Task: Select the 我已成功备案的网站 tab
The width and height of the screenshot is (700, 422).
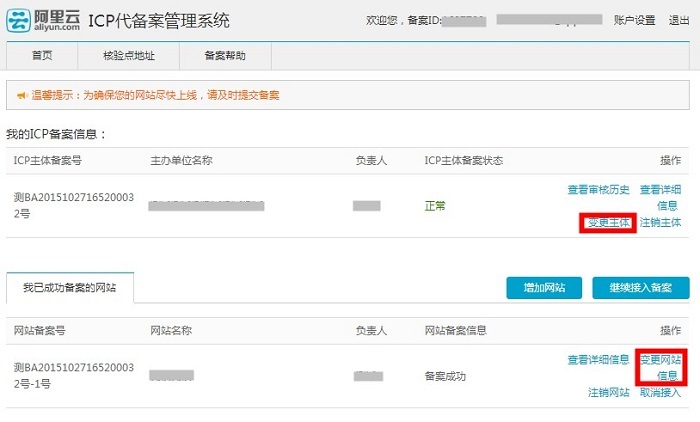Action: [70, 287]
